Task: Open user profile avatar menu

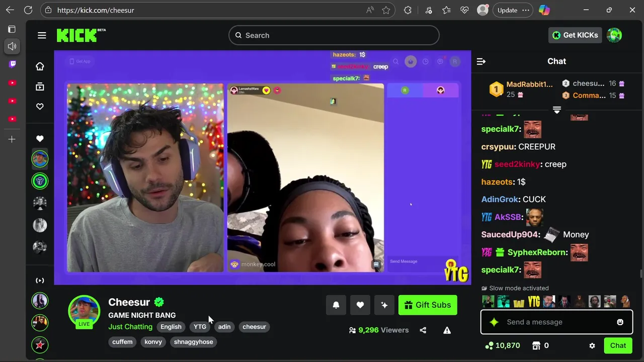Action: [614, 35]
